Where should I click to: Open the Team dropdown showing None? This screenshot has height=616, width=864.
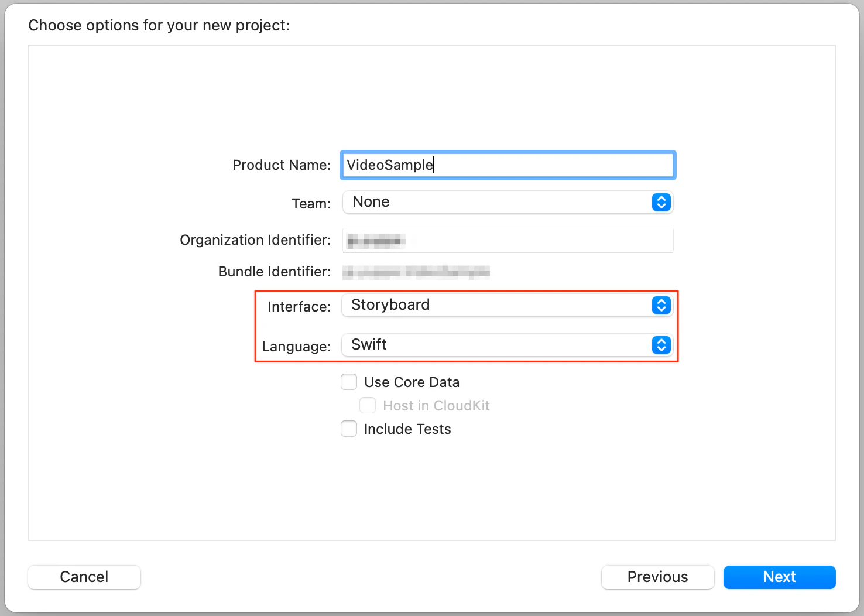[x=498, y=202]
